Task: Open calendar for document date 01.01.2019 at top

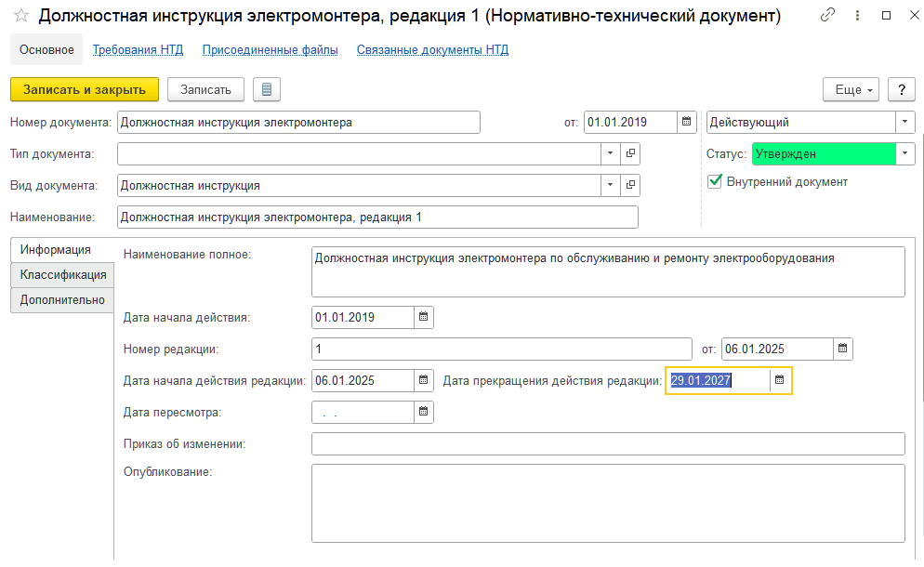Action: click(x=687, y=122)
